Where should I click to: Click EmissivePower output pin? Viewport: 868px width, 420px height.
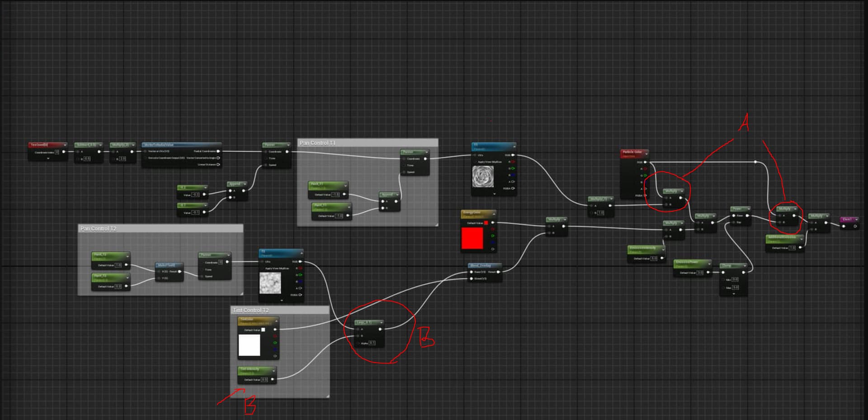point(708,272)
